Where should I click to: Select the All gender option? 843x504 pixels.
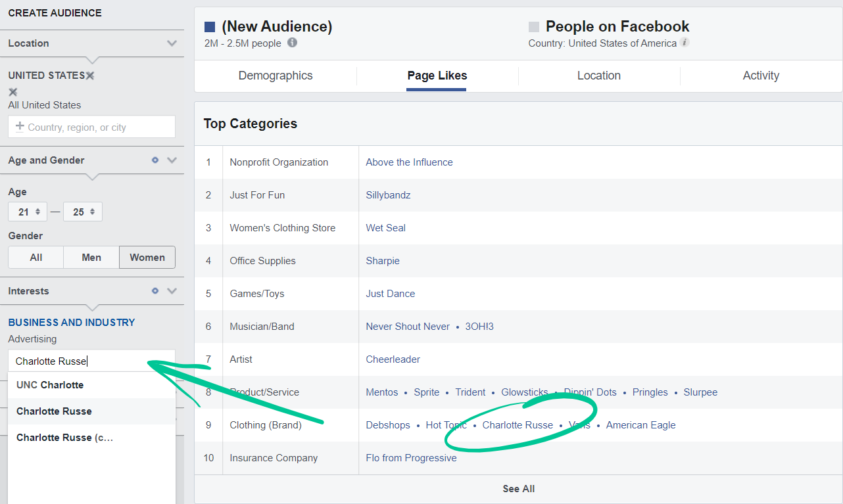[36, 258]
